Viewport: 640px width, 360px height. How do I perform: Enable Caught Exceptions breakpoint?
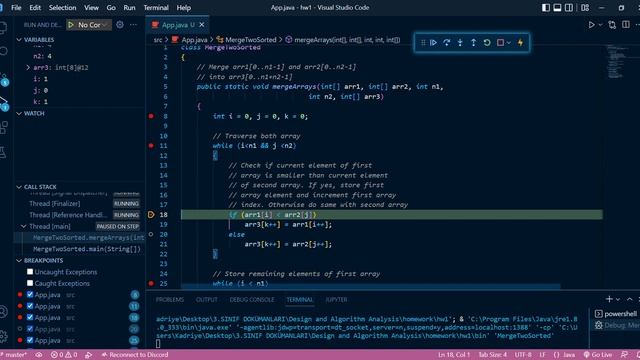[x=30, y=283]
